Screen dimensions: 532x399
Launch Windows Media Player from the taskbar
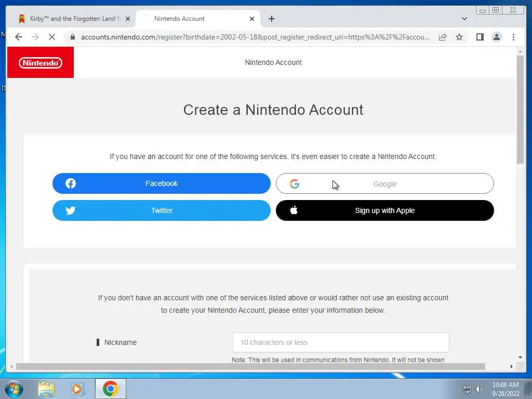coord(78,389)
